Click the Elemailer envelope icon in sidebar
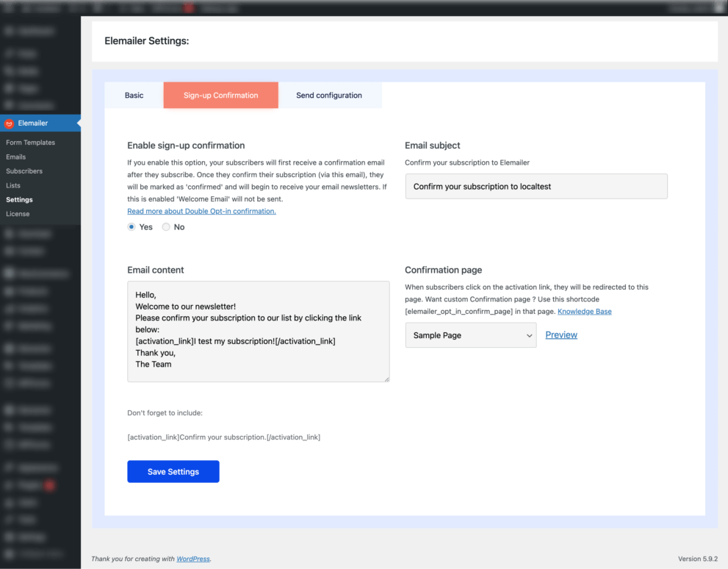 tap(10, 123)
